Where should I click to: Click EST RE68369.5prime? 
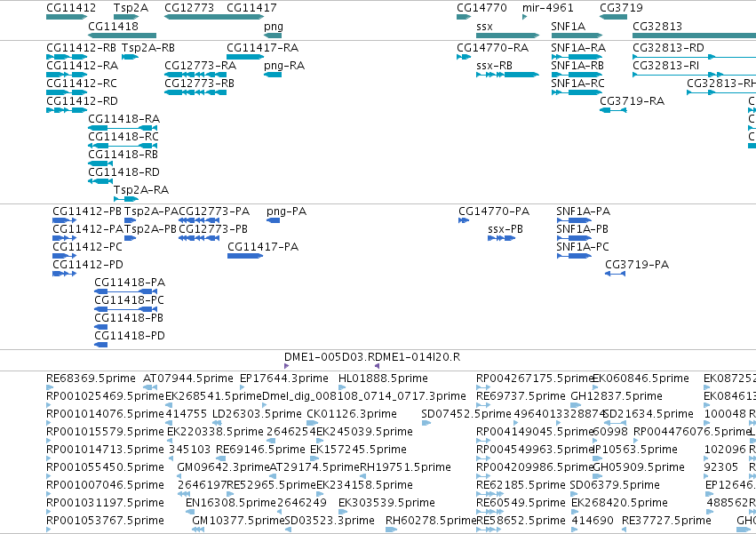49,387
